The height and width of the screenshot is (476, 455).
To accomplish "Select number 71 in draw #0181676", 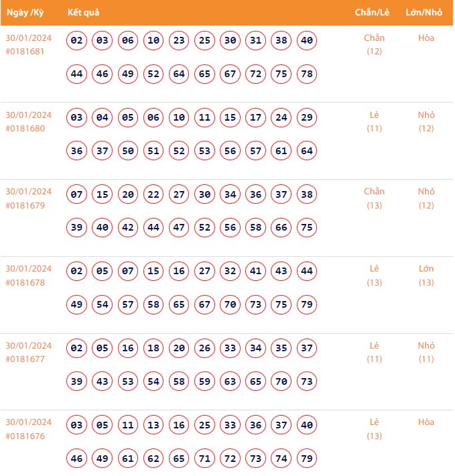I will pyautogui.click(x=205, y=458).
